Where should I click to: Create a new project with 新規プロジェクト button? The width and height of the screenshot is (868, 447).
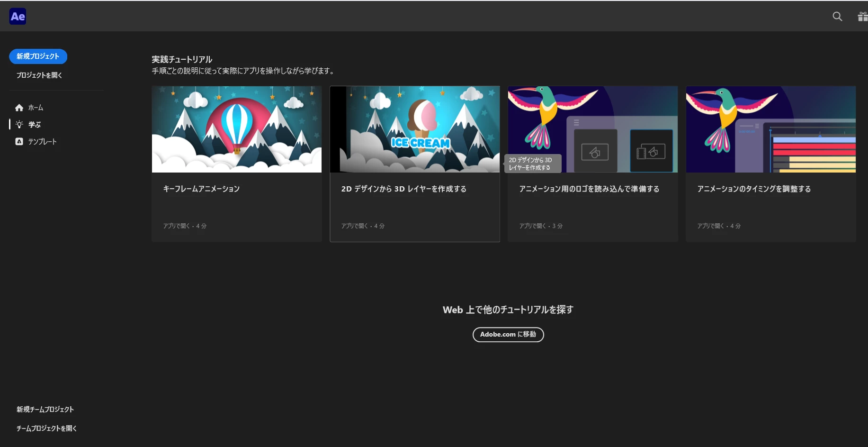pyautogui.click(x=38, y=56)
